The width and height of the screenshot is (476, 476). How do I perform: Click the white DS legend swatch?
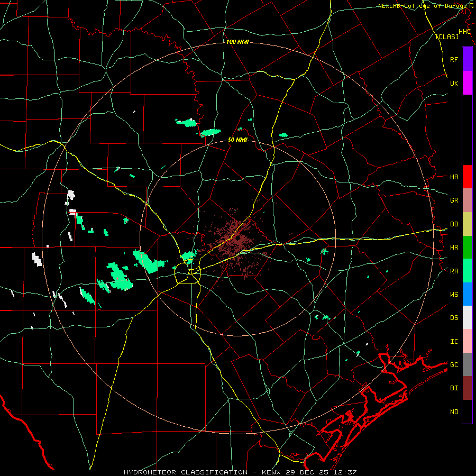click(467, 317)
